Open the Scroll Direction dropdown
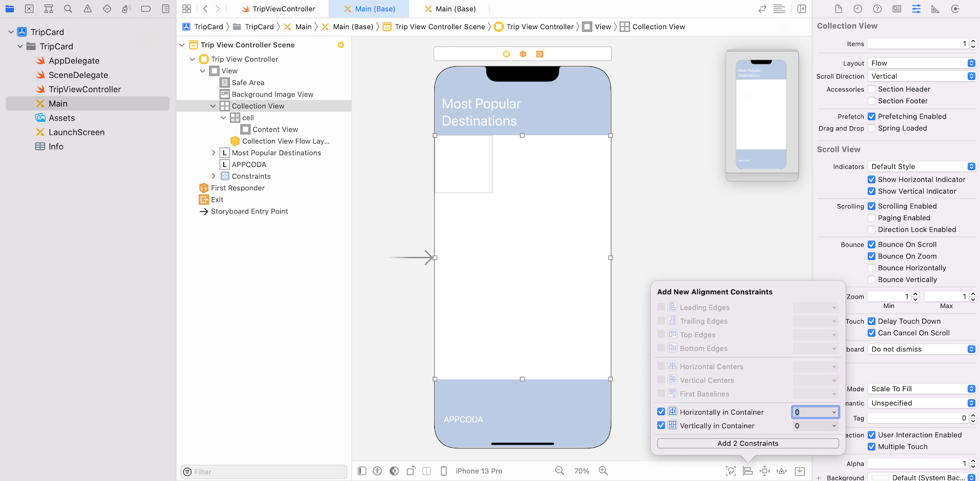The image size is (980, 481). tap(922, 76)
